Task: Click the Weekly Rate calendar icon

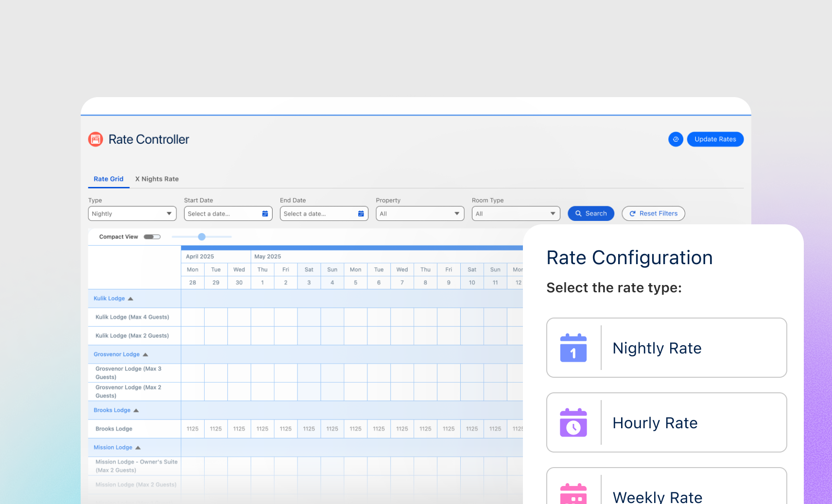Action: click(573, 494)
